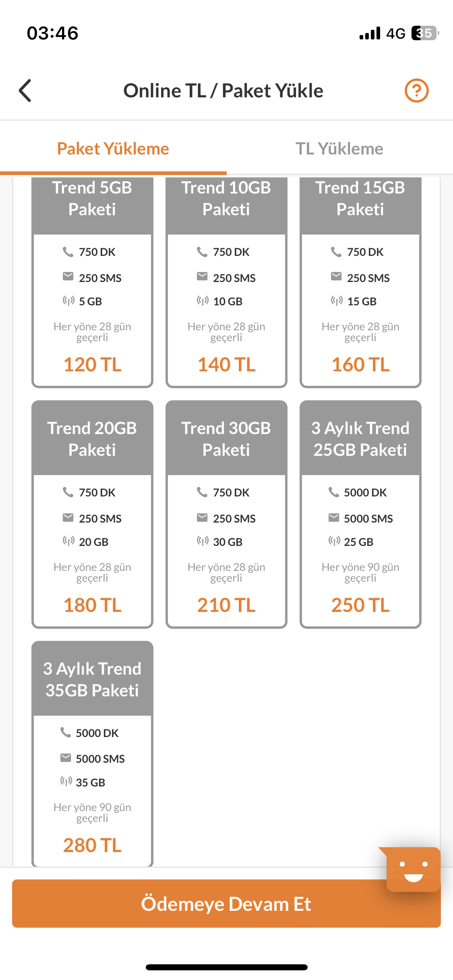Choose the Trend 10GB Paketi for 140 TL
This screenshot has height=980, width=453.
[x=226, y=282]
